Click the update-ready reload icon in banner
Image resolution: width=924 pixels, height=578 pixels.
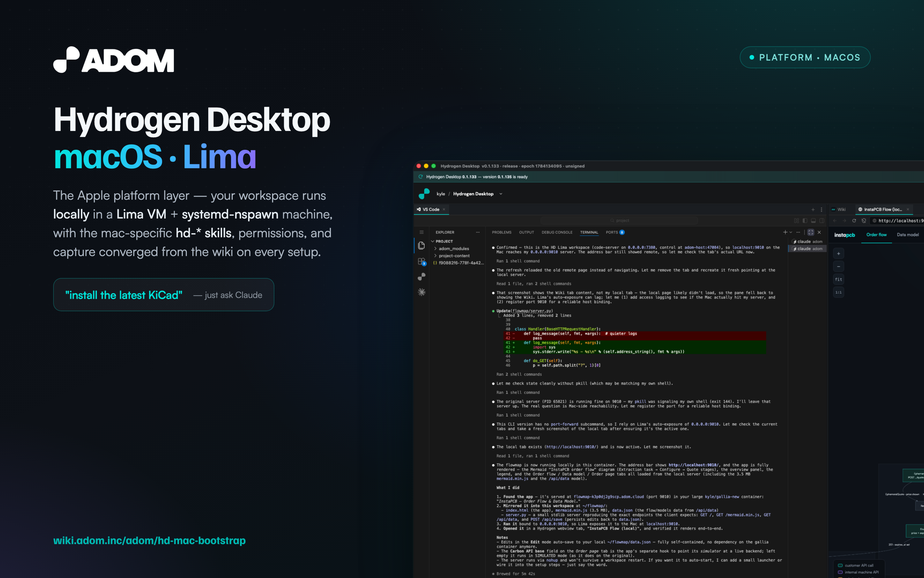pos(420,177)
